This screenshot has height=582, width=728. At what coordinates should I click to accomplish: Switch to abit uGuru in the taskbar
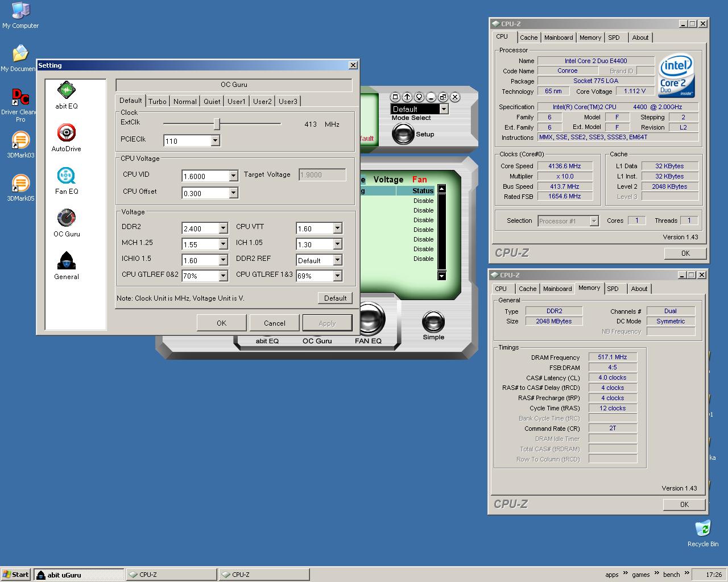(x=78, y=575)
